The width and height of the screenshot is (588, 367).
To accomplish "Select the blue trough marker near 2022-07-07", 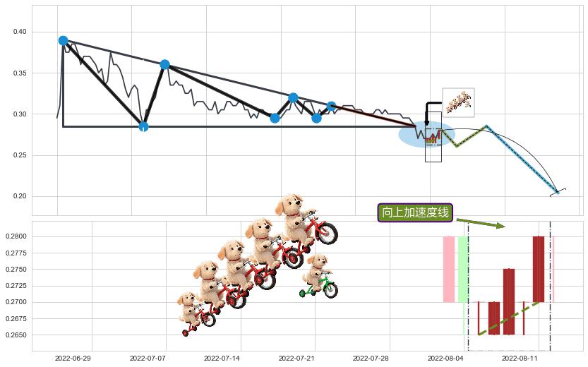I will pyautogui.click(x=143, y=126).
